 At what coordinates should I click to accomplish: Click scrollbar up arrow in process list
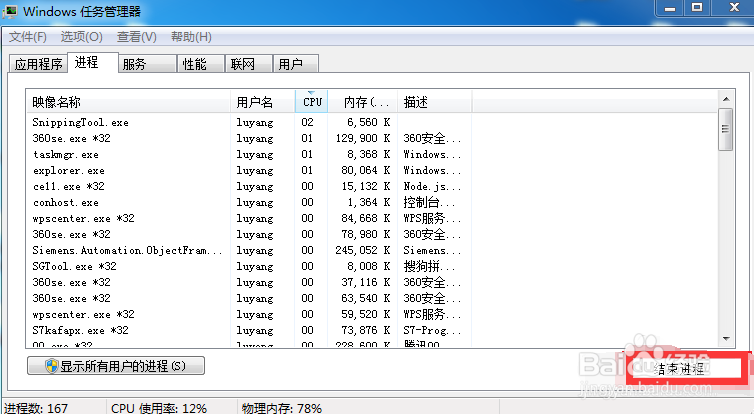coord(726,99)
